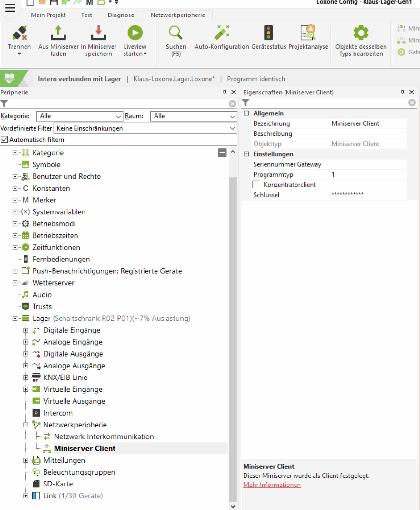Select the Trusts tree entry
420x510 pixels.
click(42, 307)
